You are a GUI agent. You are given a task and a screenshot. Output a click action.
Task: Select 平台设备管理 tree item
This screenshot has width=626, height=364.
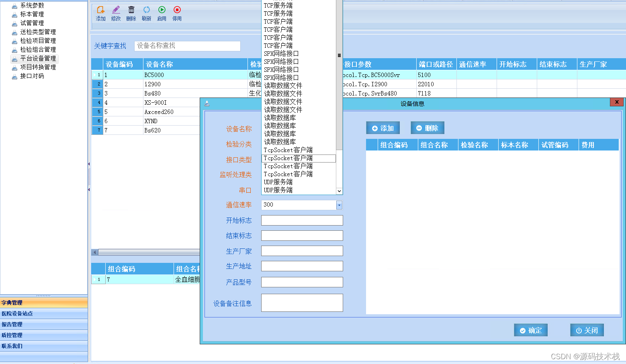coord(38,58)
